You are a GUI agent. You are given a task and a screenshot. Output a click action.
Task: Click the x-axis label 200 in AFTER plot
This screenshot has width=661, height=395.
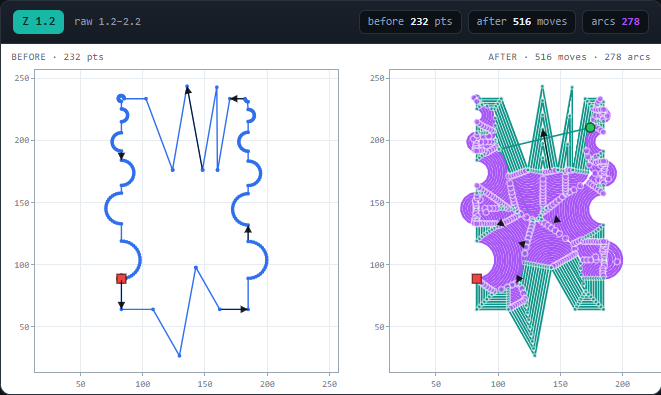[x=623, y=384]
